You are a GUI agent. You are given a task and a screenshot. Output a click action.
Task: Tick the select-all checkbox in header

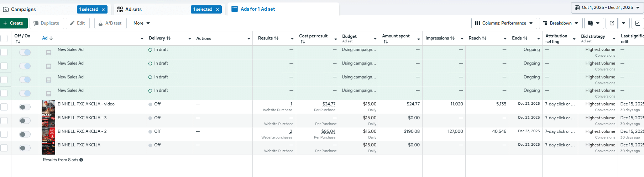[x=4, y=38]
